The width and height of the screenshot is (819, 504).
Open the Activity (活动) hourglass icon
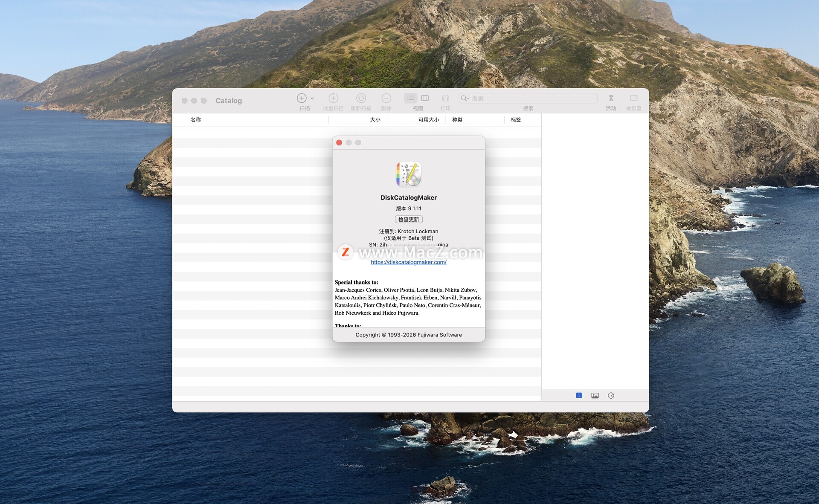pyautogui.click(x=611, y=98)
